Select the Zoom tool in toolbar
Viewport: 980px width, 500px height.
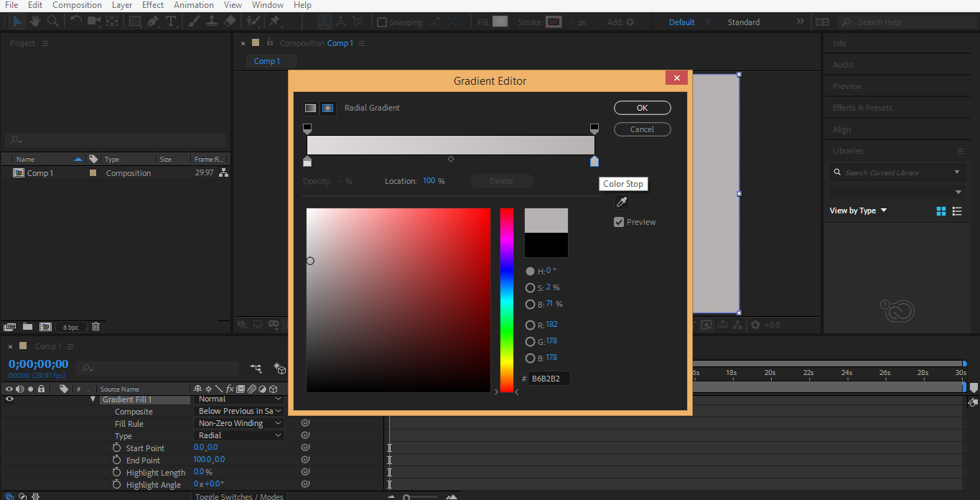click(x=52, y=22)
